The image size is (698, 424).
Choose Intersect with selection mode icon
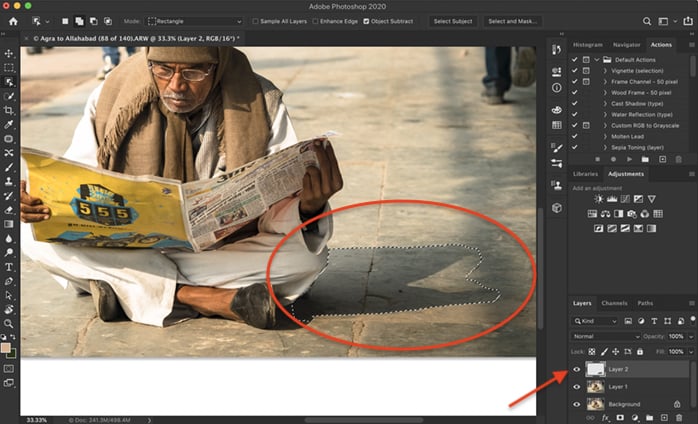[x=108, y=21]
